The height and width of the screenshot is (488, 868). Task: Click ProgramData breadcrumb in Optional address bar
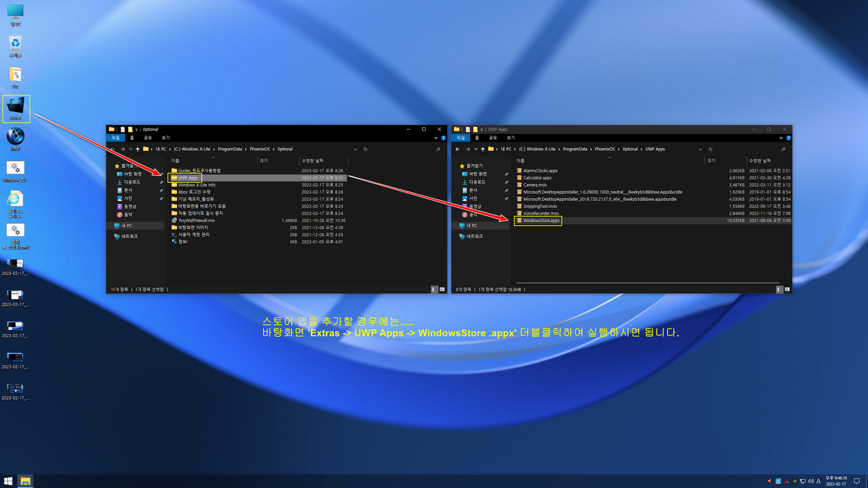230,149
